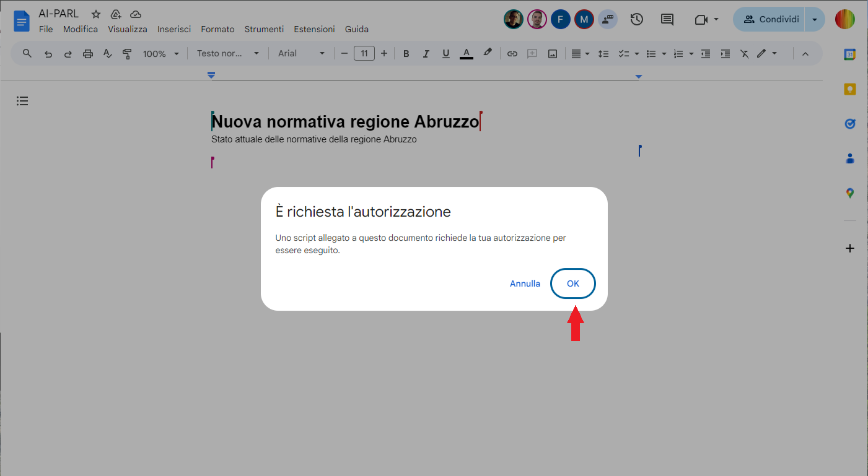The width and height of the screenshot is (868, 476).
Task: Open the text color swatch picker
Action: [x=467, y=53]
